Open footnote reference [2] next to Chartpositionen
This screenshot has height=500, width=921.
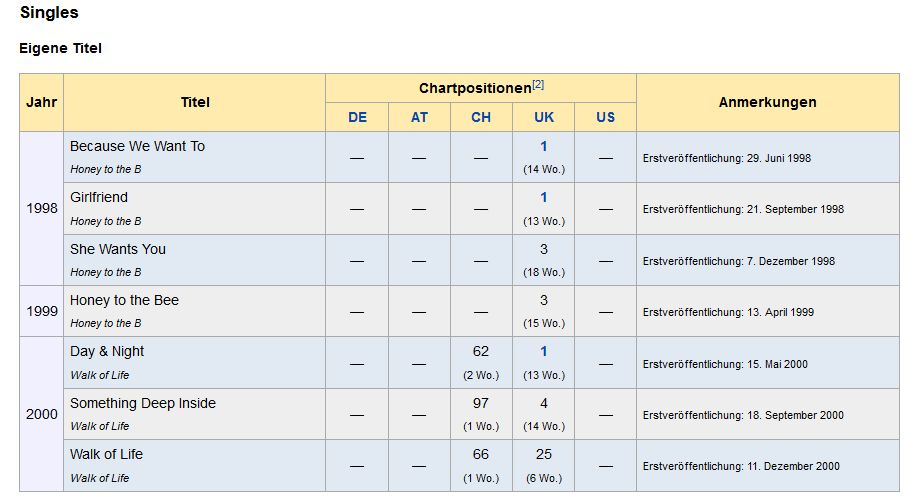point(538,84)
